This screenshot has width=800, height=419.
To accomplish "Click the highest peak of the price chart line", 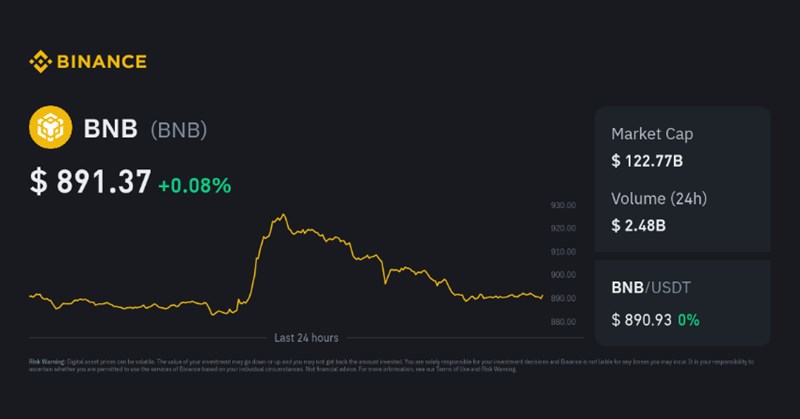I will 283,214.
